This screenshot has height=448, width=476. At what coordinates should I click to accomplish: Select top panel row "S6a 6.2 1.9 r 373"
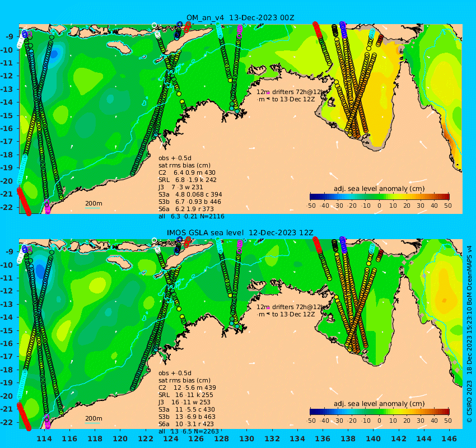(186, 209)
